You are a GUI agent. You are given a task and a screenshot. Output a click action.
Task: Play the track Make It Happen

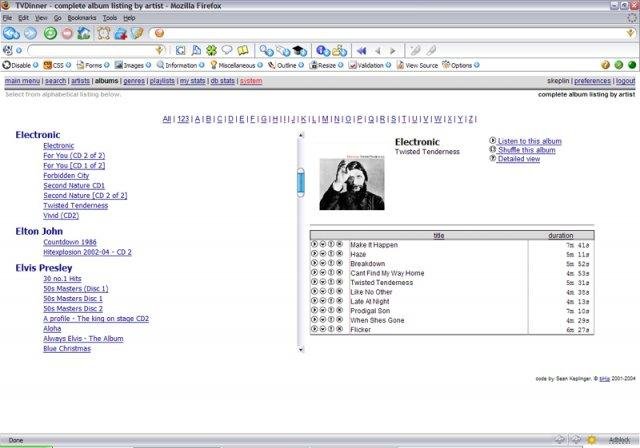click(314, 244)
